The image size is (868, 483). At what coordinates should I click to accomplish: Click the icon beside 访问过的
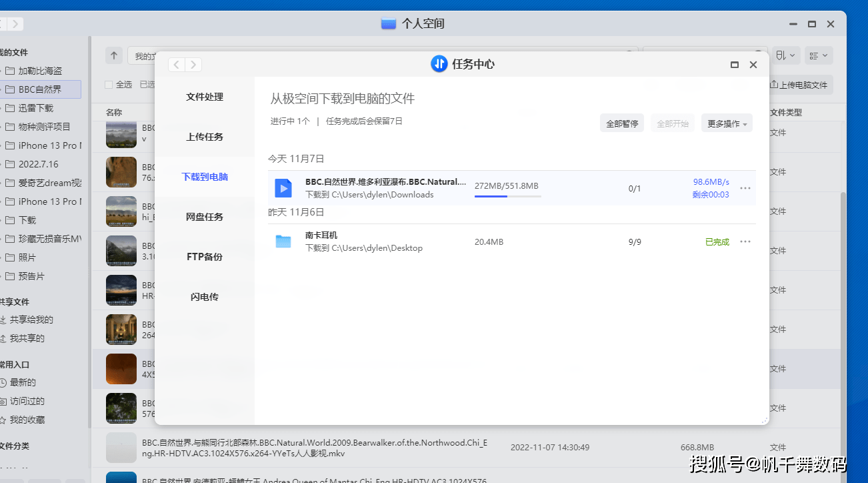point(3,402)
